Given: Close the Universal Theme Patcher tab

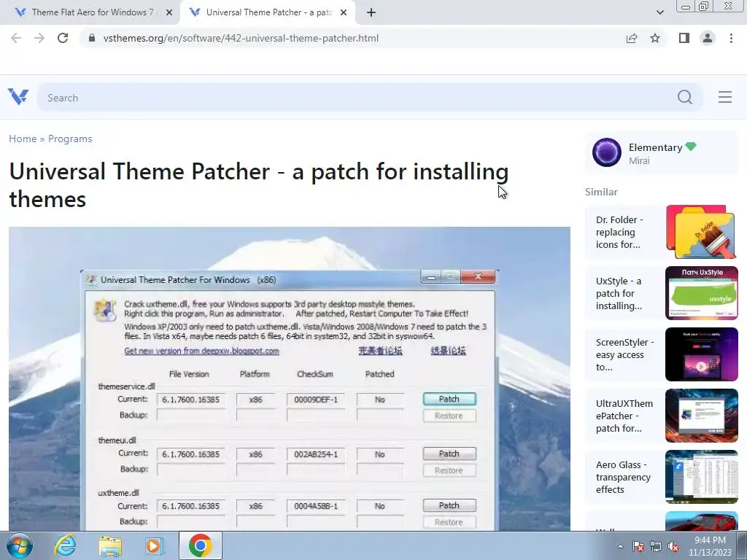Looking at the screenshot, I should (x=344, y=12).
